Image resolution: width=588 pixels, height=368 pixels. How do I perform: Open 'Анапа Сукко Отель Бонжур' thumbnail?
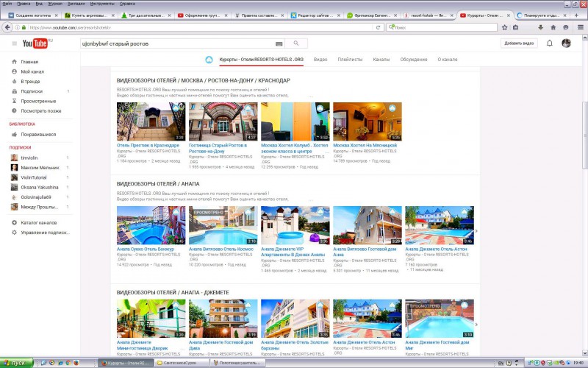[151, 225]
